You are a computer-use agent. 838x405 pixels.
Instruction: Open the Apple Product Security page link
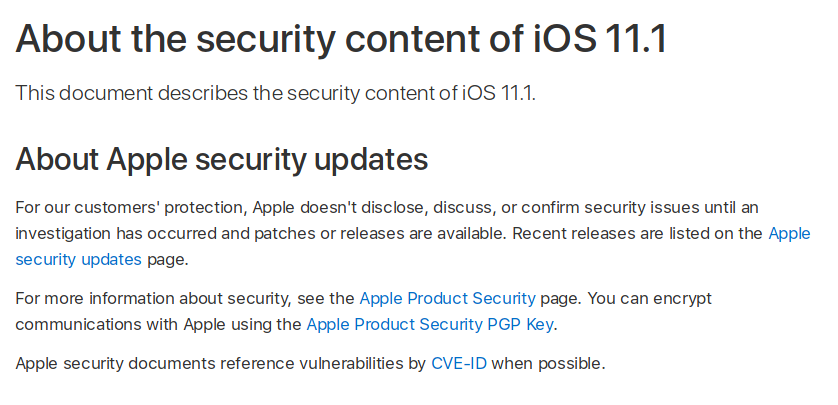coord(447,298)
